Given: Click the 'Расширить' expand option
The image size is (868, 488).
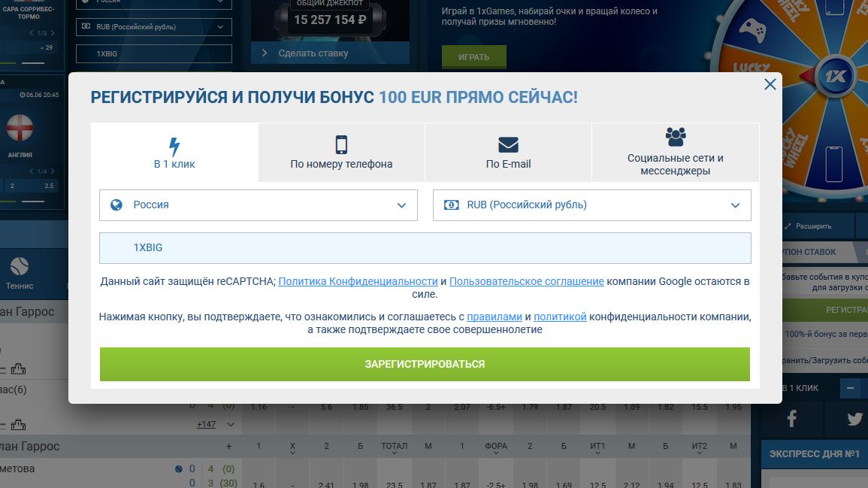Looking at the screenshot, I should [808, 226].
